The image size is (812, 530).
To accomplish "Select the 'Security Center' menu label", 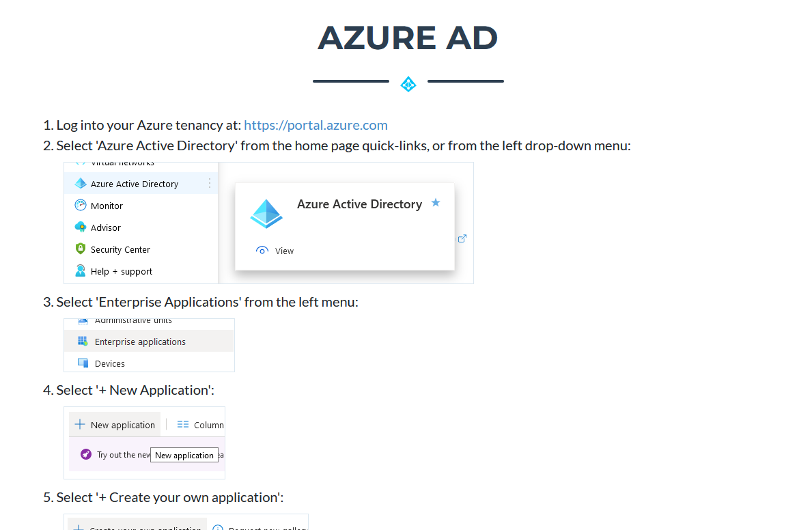I will point(120,249).
